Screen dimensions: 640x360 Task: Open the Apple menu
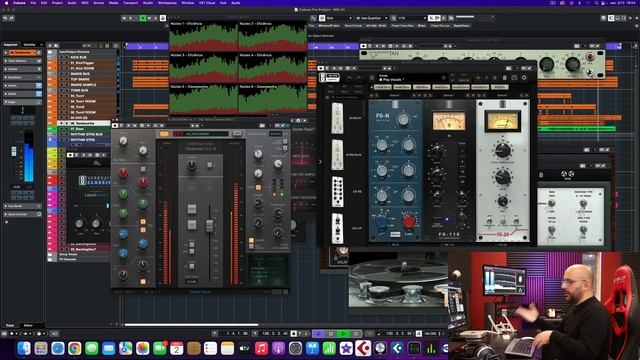tap(6, 3)
